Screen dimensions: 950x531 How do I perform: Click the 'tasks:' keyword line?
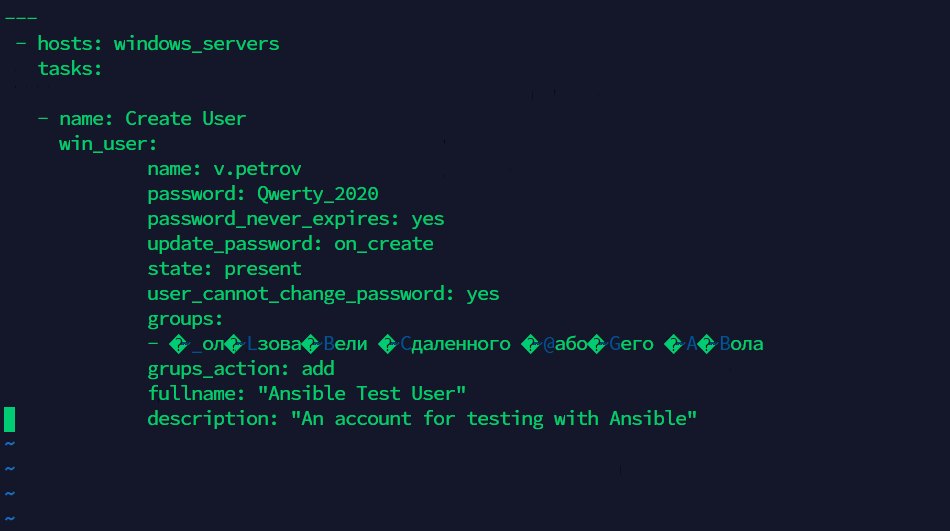point(70,68)
